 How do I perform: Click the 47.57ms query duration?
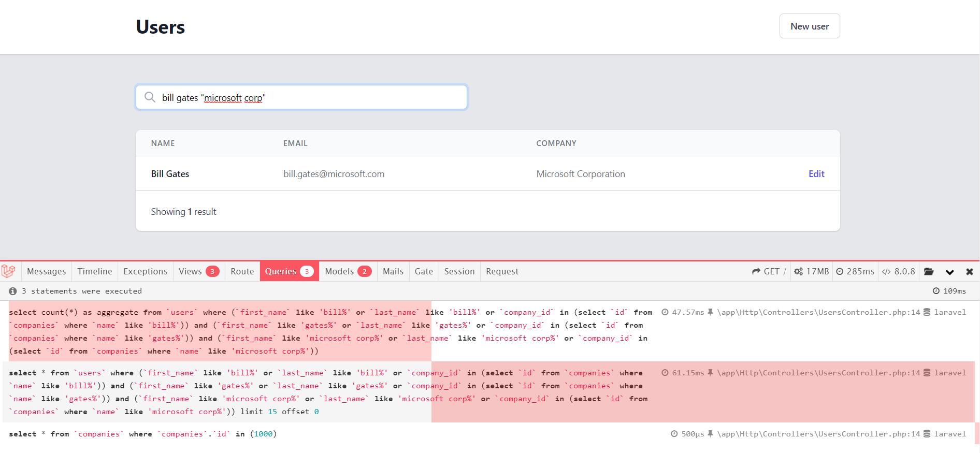tap(683, 312)
